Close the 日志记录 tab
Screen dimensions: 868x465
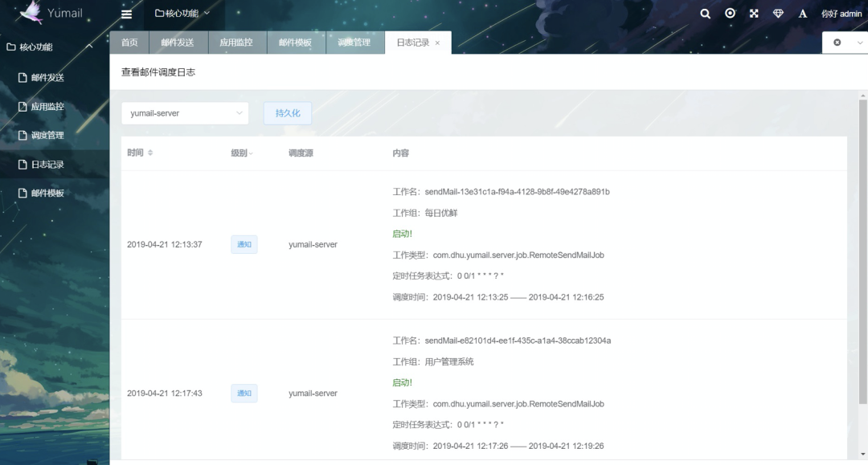pyautogui.click(x=437, y=43)
